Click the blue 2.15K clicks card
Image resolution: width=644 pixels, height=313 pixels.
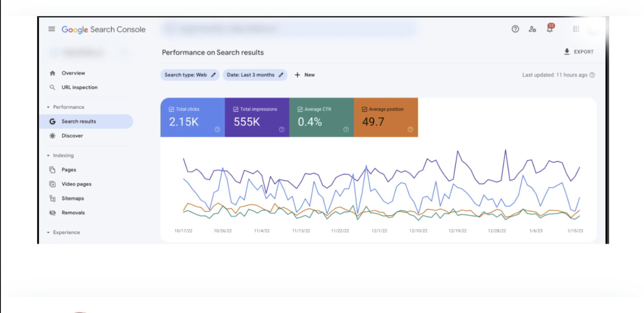192,117
